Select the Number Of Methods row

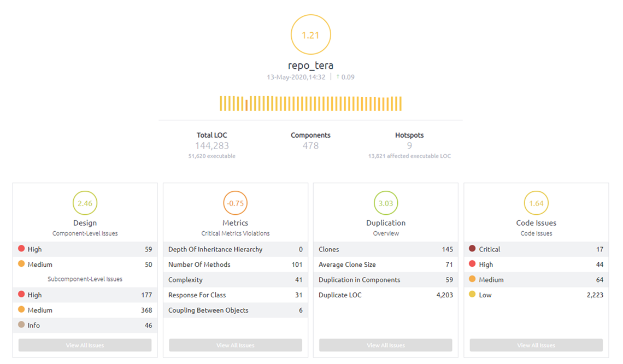[x=235, y=265]
